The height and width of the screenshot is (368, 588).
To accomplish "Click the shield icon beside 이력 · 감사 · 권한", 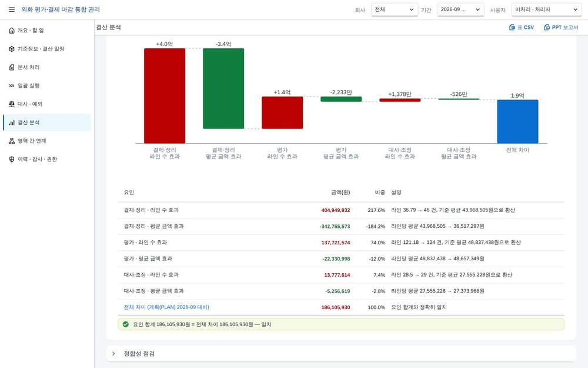I will (x=12, y=159).
